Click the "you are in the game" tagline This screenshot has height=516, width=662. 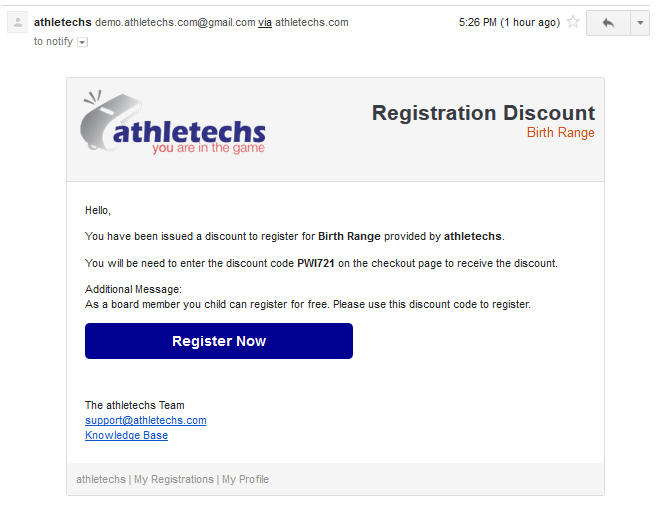pos(208,148)
